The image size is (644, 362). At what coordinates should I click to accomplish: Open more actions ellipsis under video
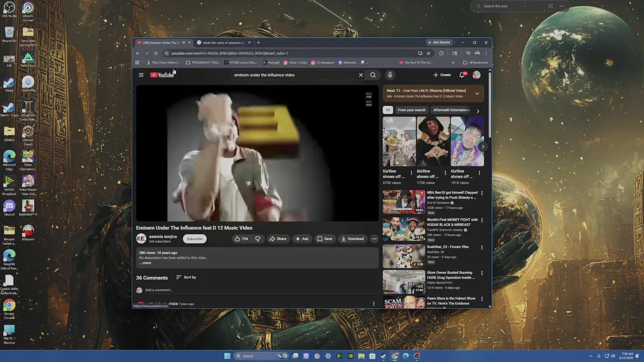click(x=374, y=239)
